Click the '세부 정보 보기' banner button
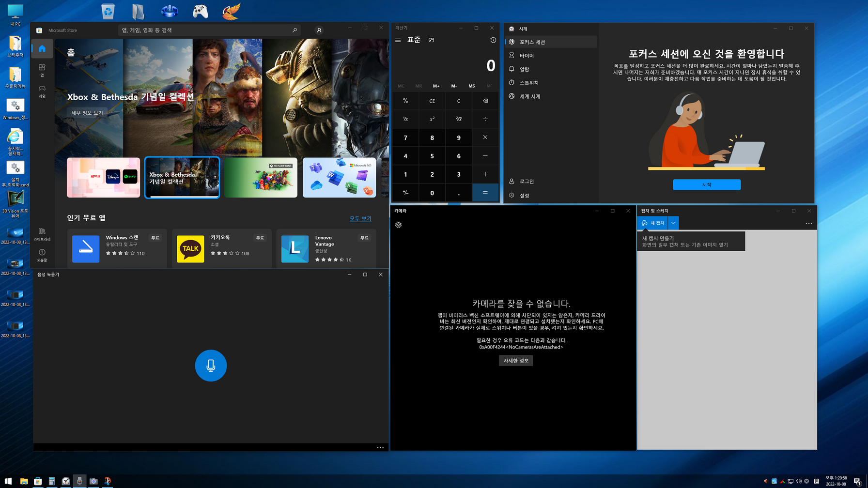The height and width of the screenshot is (488, 868). [x=87, y=113]
